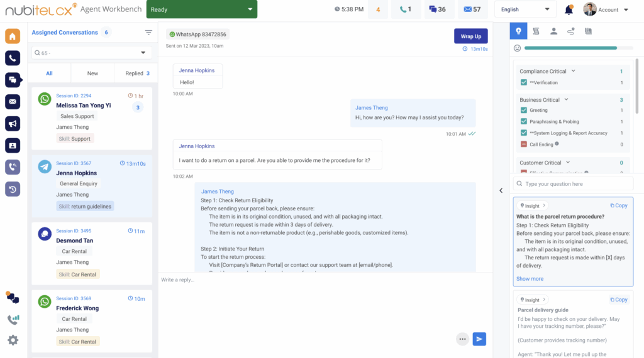Click the Type your question here field
This screenshot has width=644, height=358.
573,184
